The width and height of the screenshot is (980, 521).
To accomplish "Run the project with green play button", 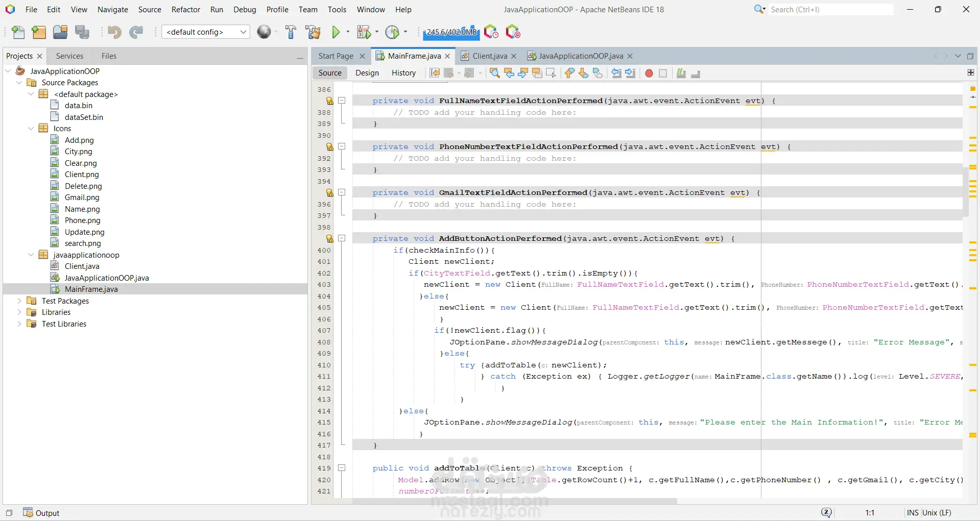I will pos(336,32).
